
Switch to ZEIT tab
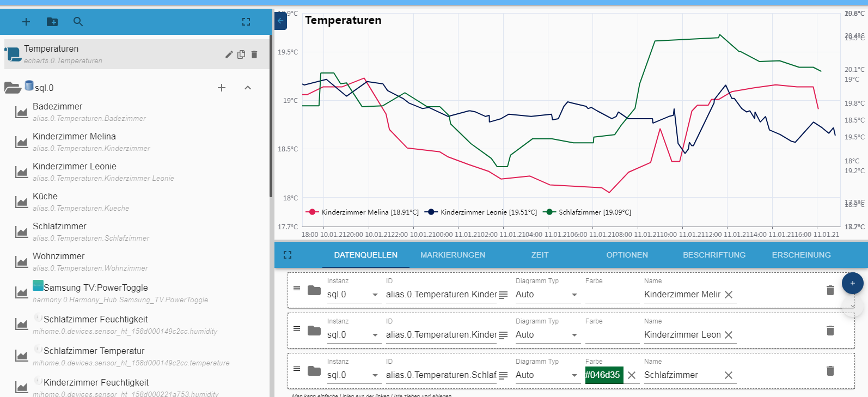540,255
